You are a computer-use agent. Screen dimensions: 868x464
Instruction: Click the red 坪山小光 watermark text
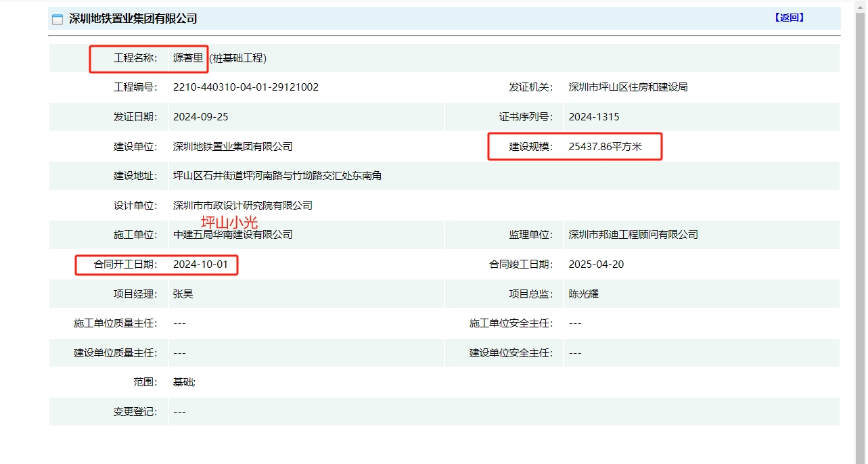coord(229,222)
